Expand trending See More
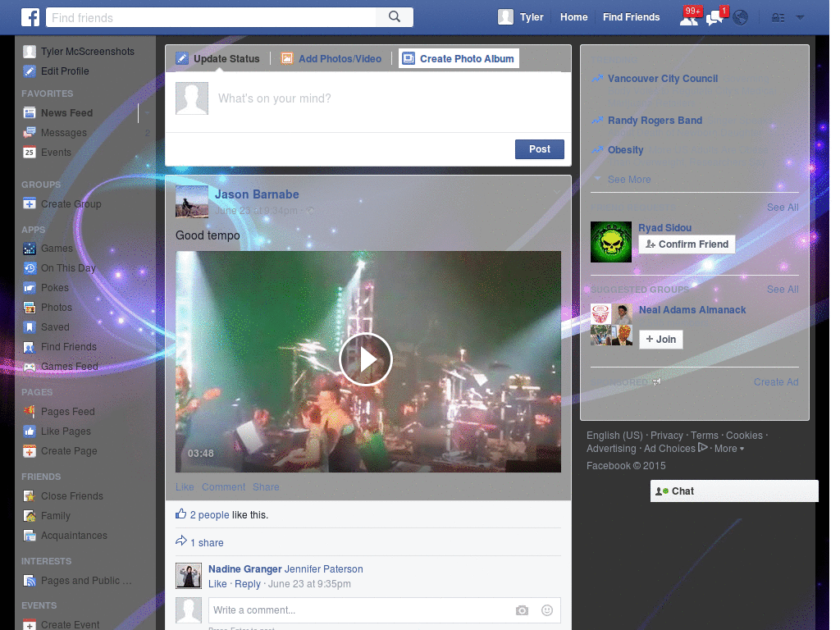 (629, 180)
